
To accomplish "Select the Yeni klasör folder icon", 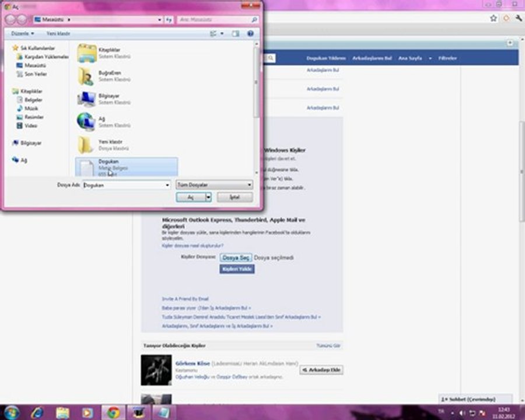I will [85, 145].
